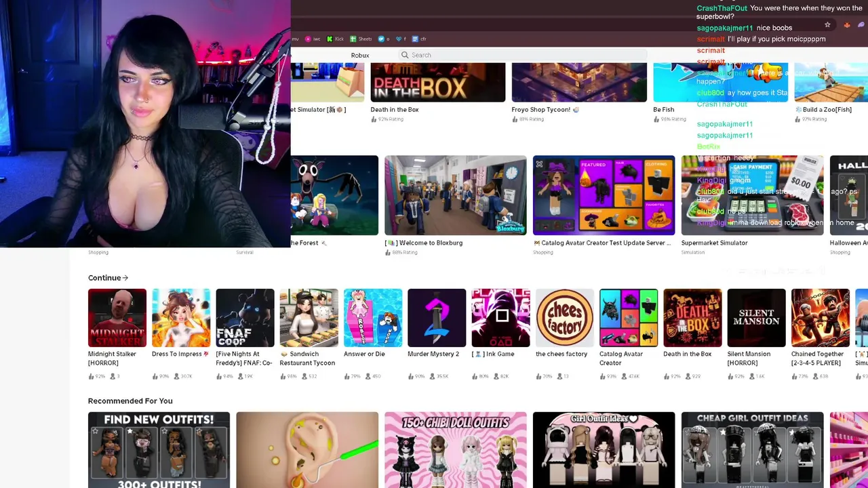Open the Sheets bookmark
868x488 pixels.
click(x=361, y=39)
